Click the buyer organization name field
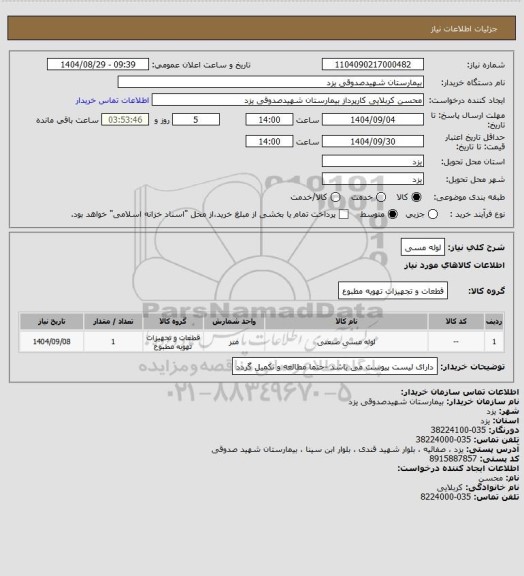This screenshot has width=524, height=576. 270,82
